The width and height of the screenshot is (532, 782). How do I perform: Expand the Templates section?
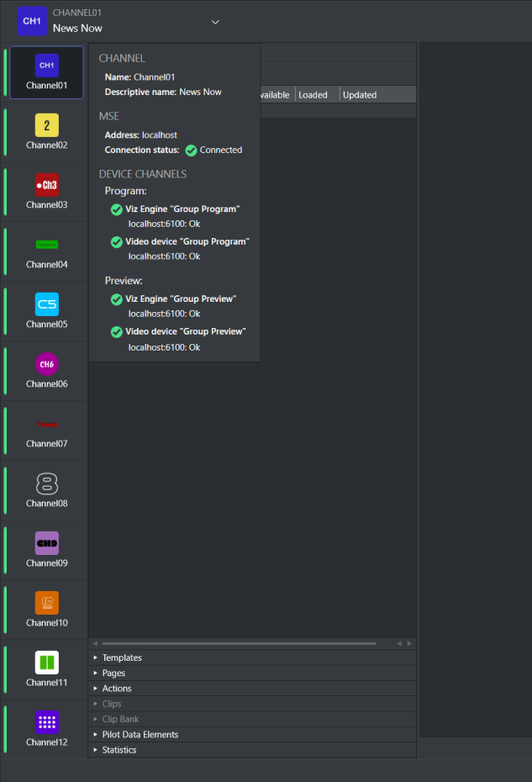click(x=122, y=658)
